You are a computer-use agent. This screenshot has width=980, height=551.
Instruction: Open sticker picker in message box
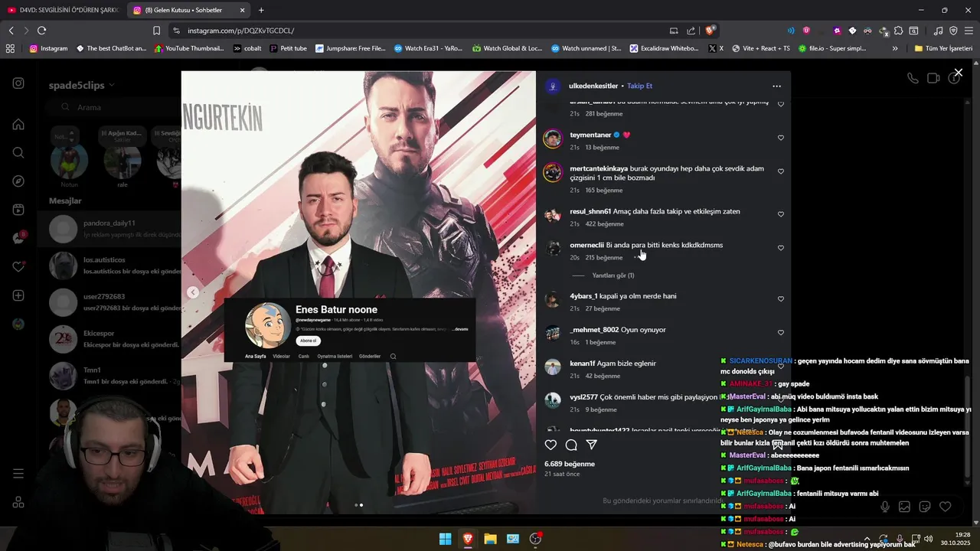tap(925, 507)
